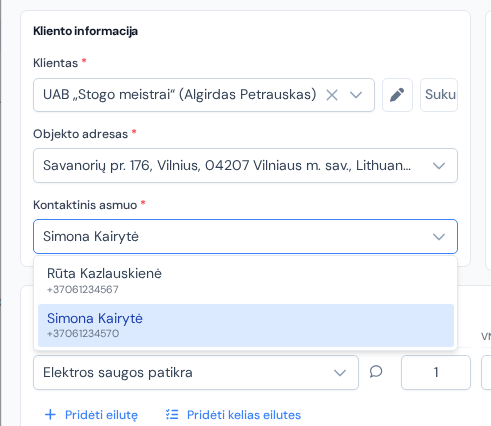Open the Elektros saugos patikra service dropdown
491x426 pixels.
click(196, 372)
